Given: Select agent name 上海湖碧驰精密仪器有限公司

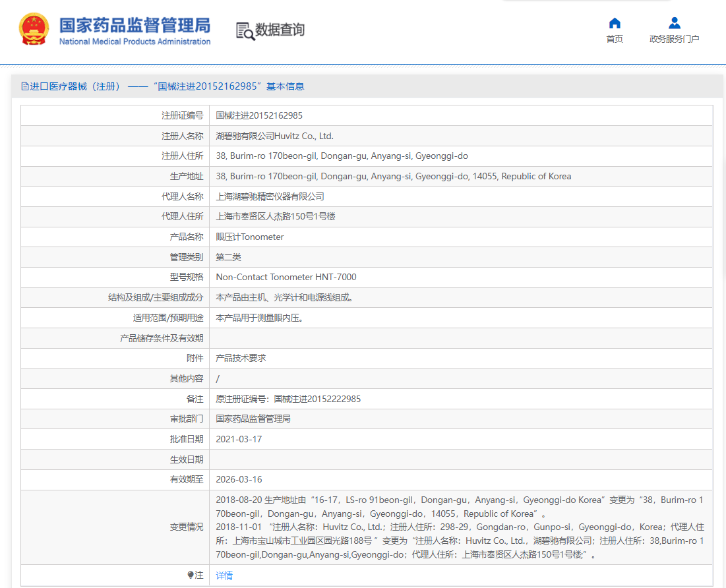Looking at the screenshot, I should click(270, 197).
